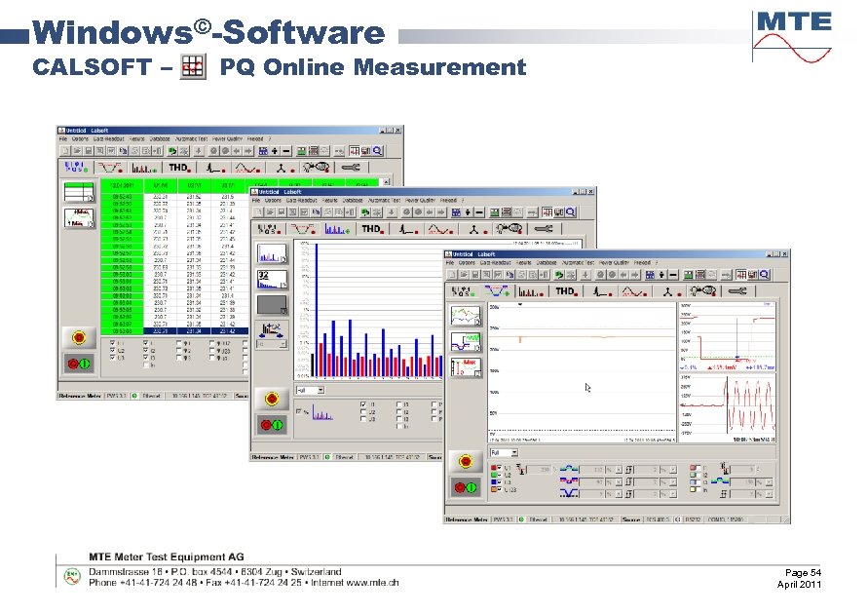The image size is (868, 614).
Task: Click the new document icon in the back window
Action: pyautogui.click(x=65, y=151)
